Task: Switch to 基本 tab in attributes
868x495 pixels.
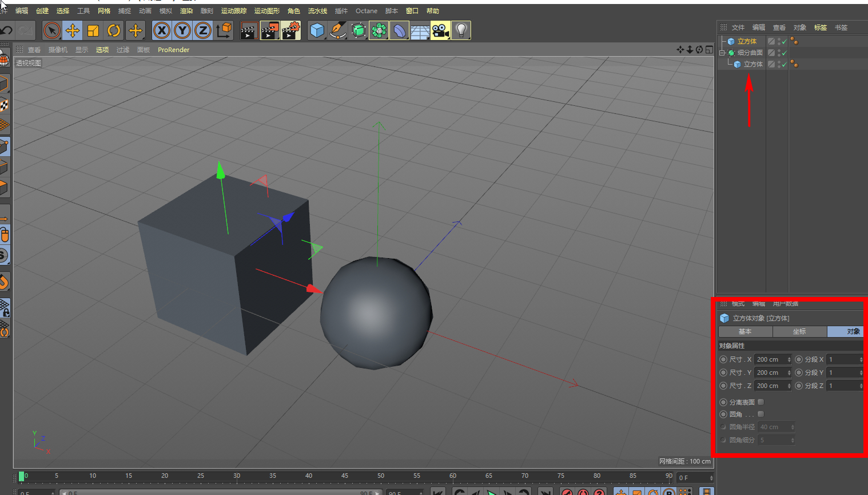Action: [745, 331]
